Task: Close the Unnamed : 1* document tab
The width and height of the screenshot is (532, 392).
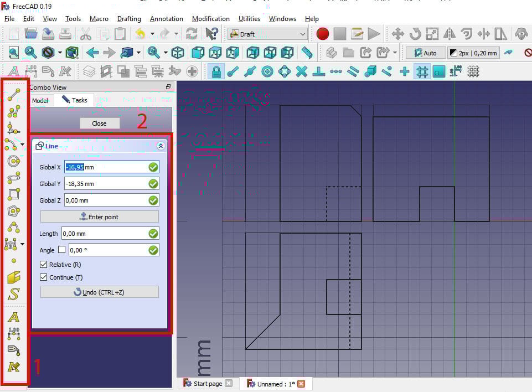Action: point(301,384)
